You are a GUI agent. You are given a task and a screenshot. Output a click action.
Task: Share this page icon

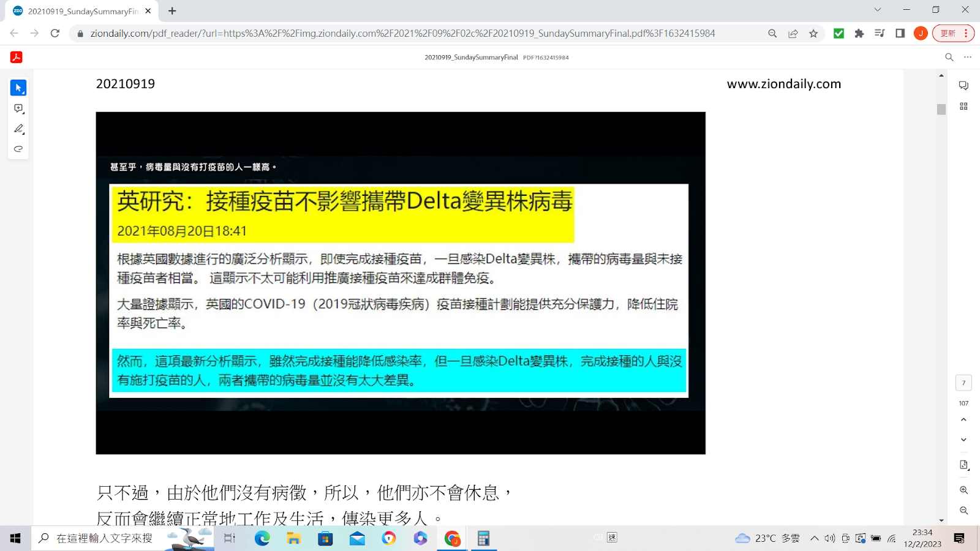[793, 34]
